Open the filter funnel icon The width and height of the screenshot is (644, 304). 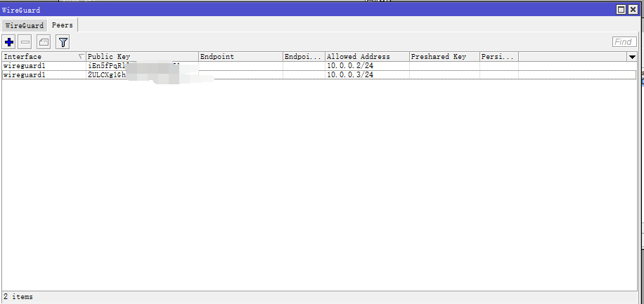[x=63, y=42]
